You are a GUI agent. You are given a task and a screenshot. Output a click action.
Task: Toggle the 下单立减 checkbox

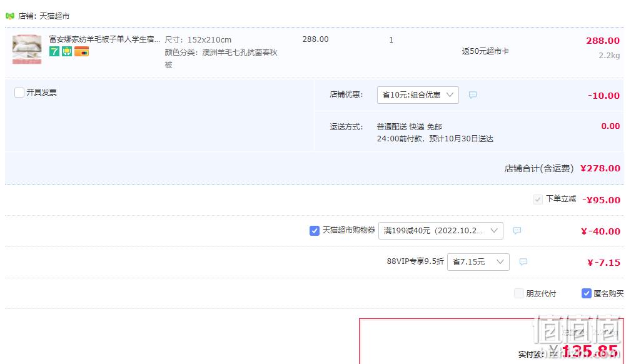click(x=538, y=199)
